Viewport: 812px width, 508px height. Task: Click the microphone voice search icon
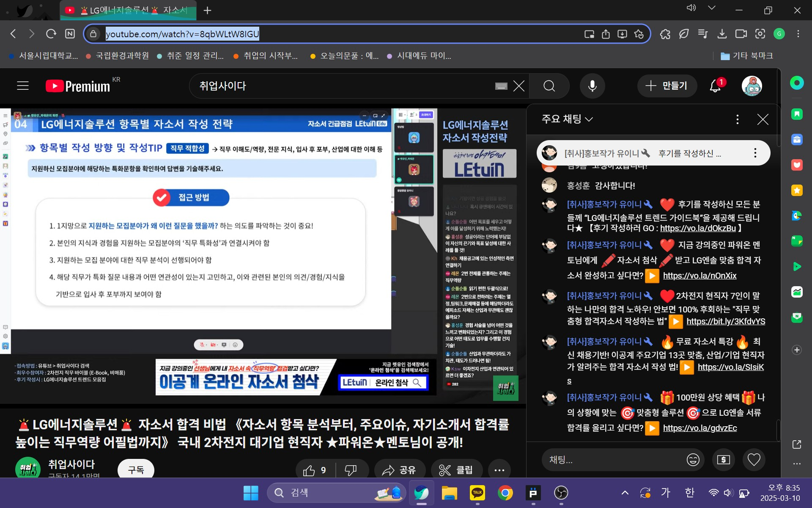[592, 86]
